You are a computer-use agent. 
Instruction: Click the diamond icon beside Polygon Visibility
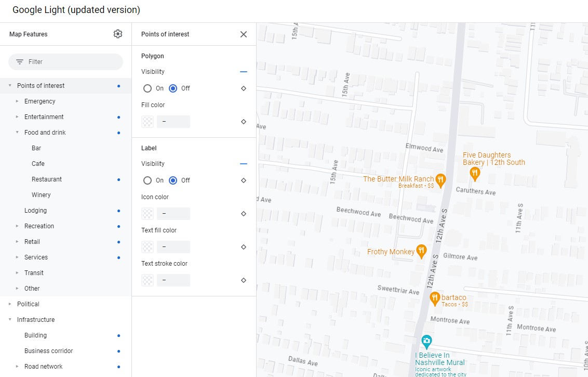(x=244, y=88)
